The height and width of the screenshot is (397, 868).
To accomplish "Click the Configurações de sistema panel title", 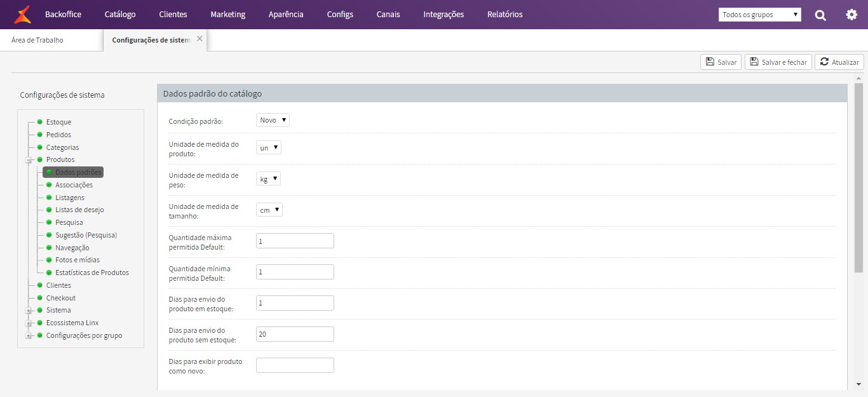I will tap(62, 95).
